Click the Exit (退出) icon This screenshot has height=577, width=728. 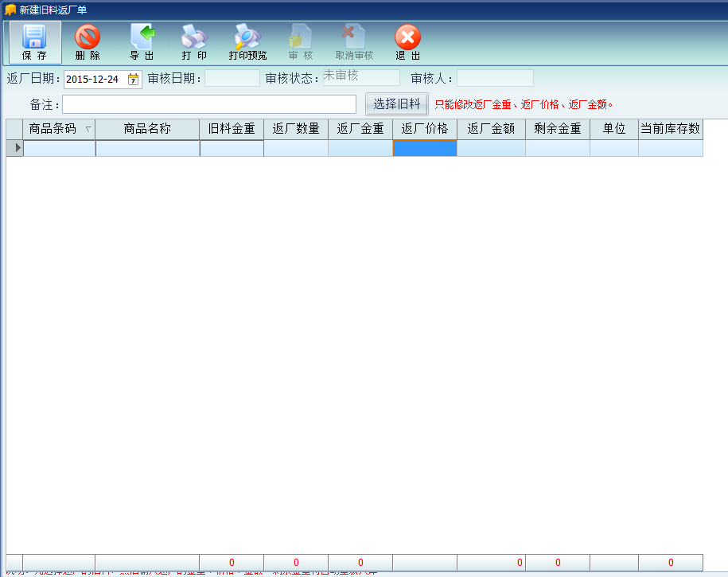tap(407, 42)
